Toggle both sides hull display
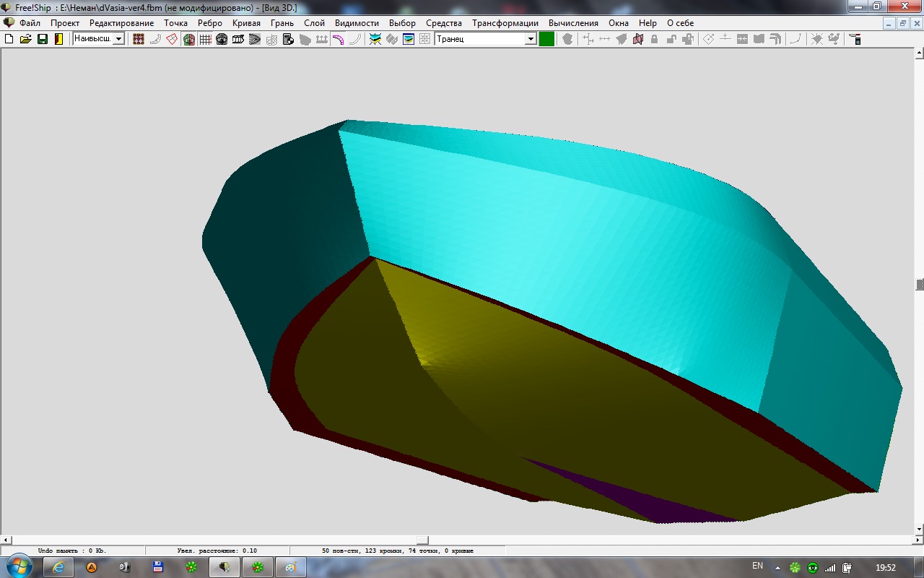Viewport: 924px width, 578px height. click(x=189, y=39)
